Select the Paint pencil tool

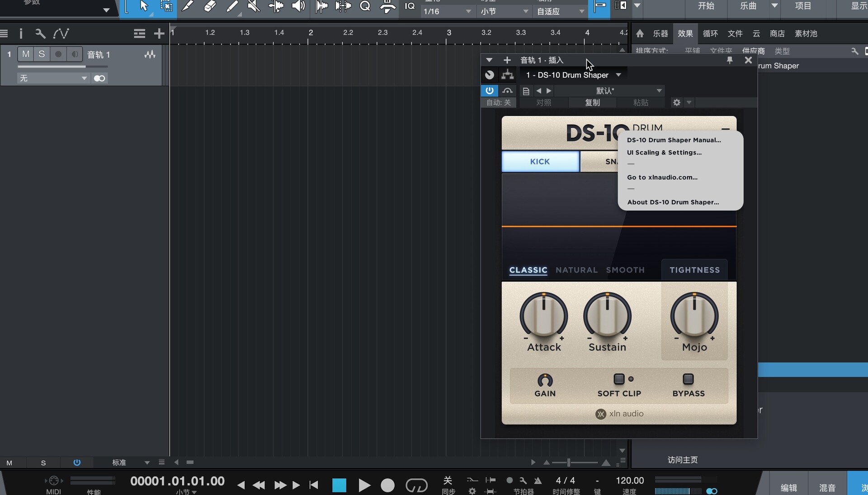click(x=232, y=6)
